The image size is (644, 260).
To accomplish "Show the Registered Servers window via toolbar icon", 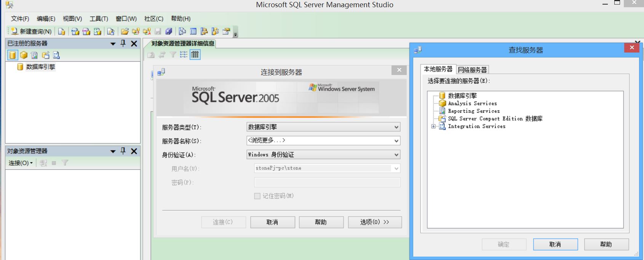I will (182, 32).
